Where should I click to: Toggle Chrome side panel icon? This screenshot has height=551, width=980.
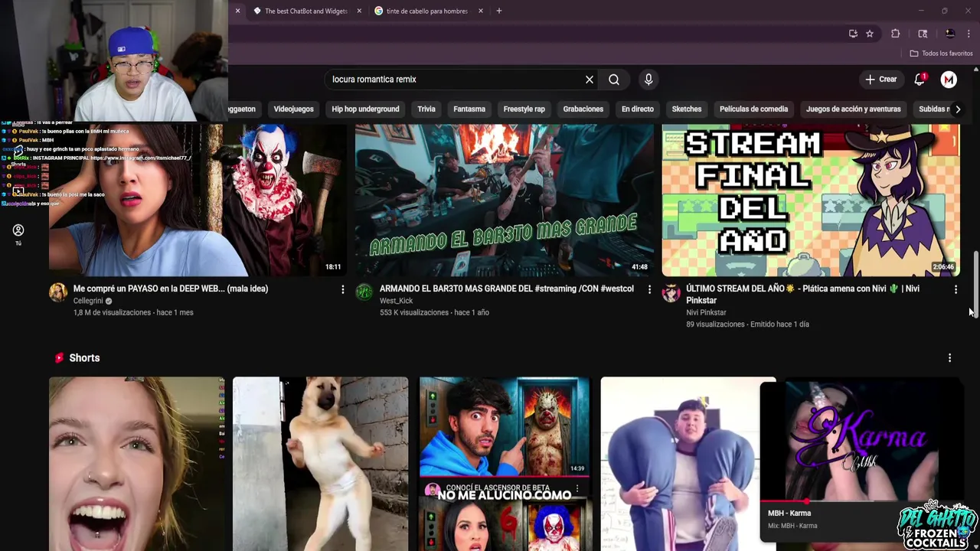tap(923, 34)
